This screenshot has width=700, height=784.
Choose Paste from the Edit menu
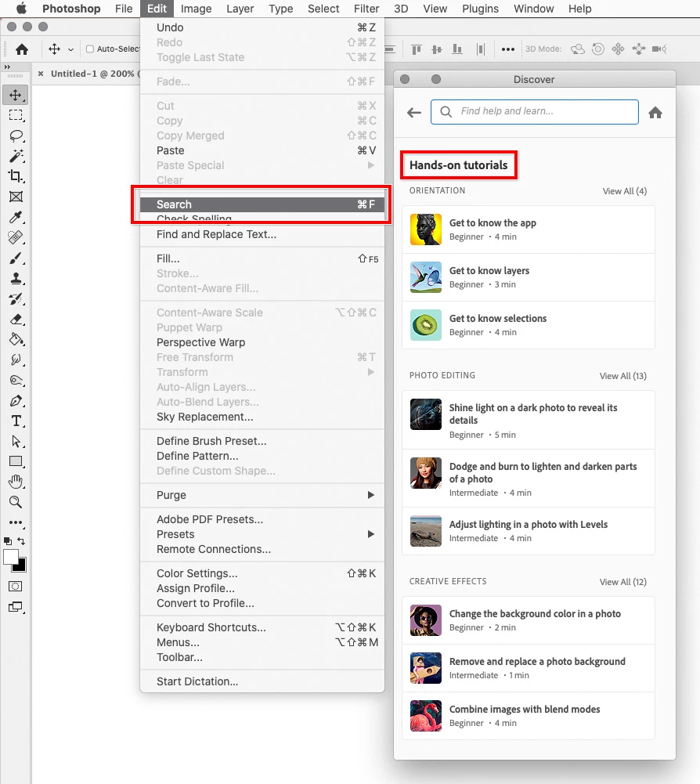coord(262,150)
